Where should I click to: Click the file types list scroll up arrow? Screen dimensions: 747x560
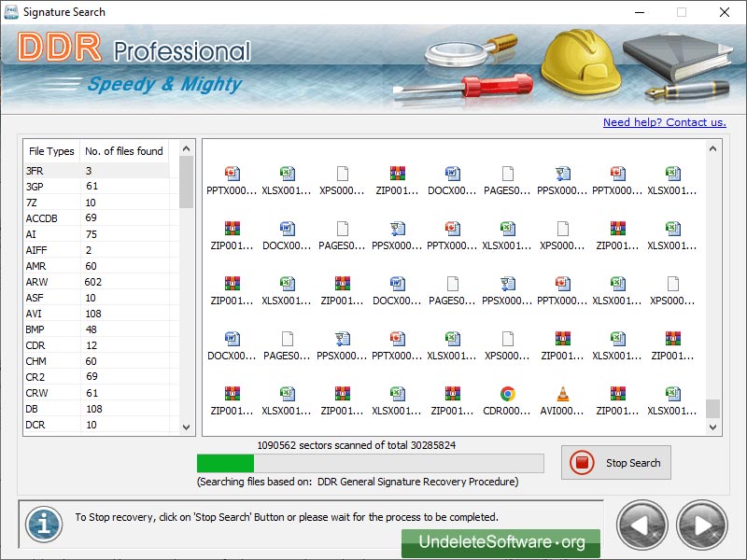pos(186,148)
